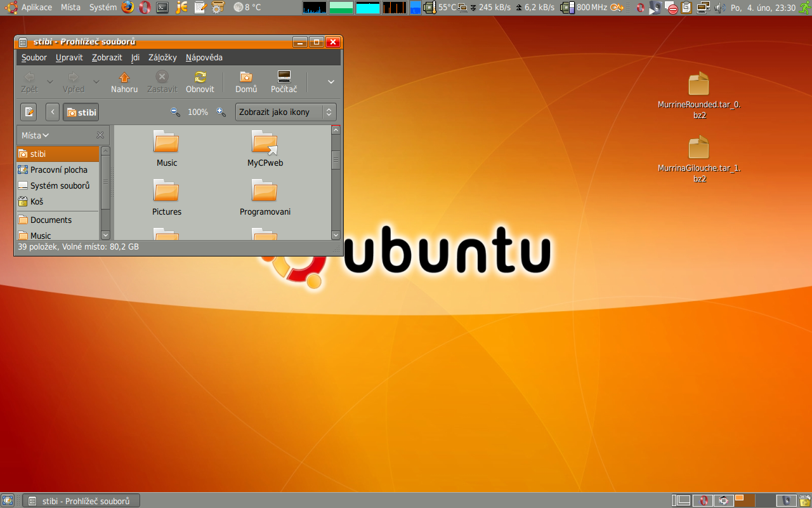
Task: Open the Vpřed history dropdown arrow
Action: coord(96,82)
